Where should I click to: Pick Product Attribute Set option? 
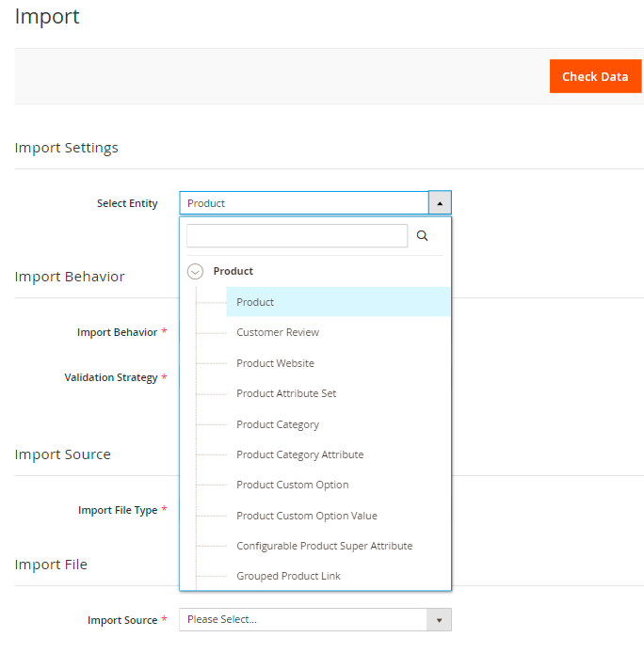click(x=286, y=393)
